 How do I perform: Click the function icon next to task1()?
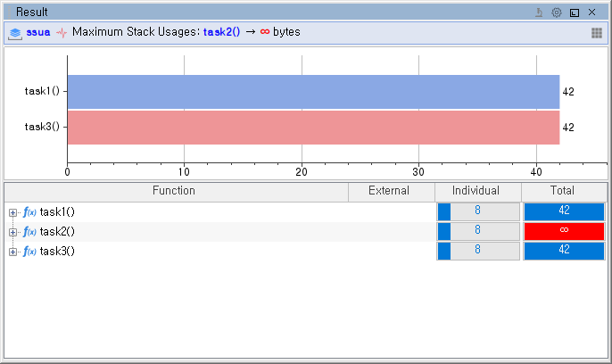29,212
